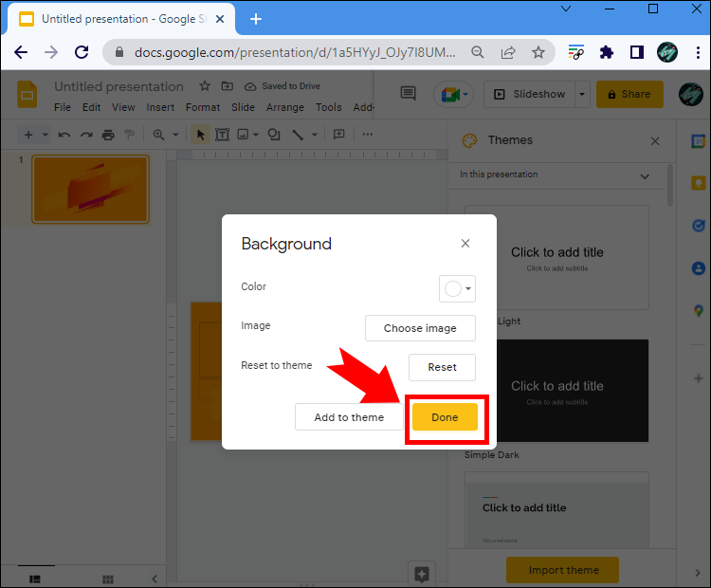Viewport: 711px width, 588px height.
Task: Open the View menu
Action: (123, 107)
